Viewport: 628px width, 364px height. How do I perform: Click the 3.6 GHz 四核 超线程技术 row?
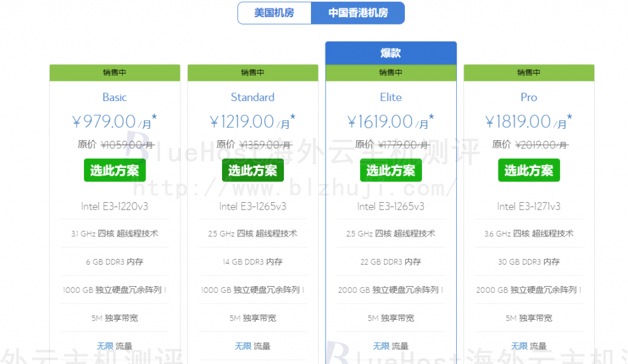529,233
